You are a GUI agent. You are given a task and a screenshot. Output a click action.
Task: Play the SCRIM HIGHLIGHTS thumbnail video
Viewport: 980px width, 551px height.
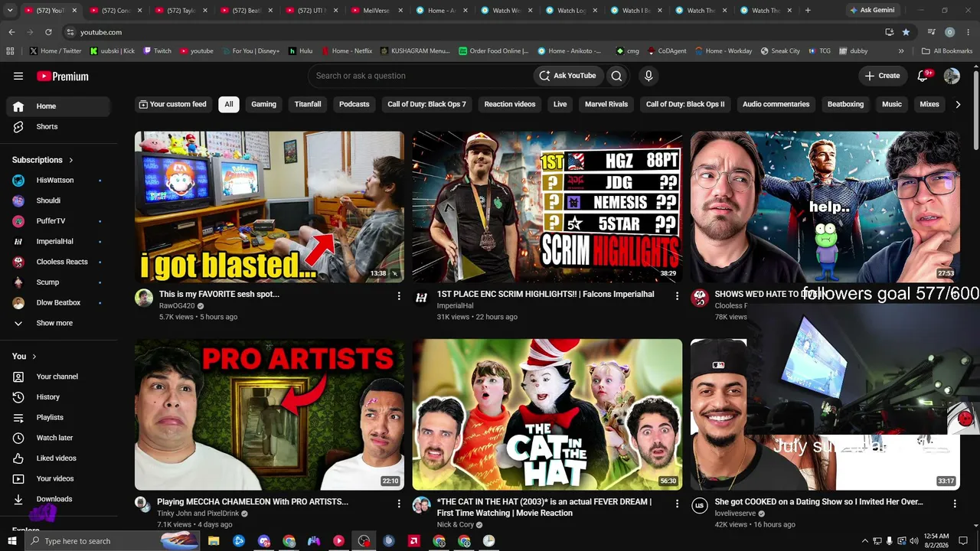click(x=547, y=207)
